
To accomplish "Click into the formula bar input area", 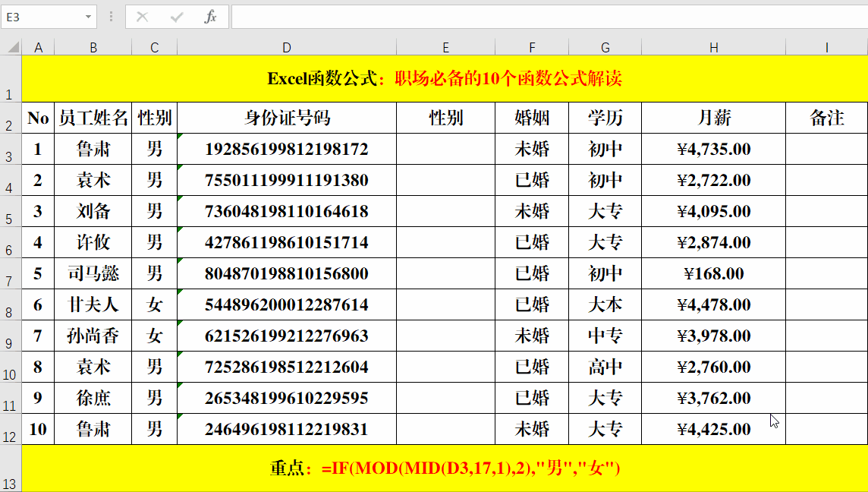I will 549,17.
